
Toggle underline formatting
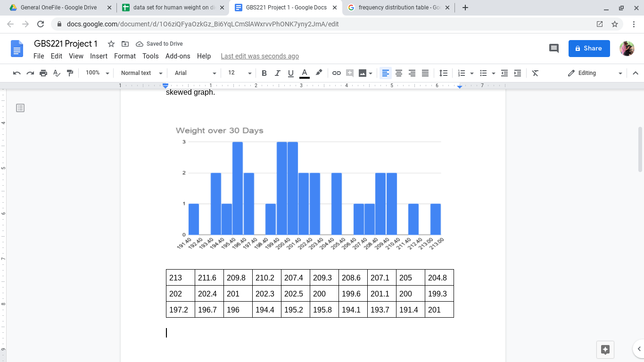click(x=290, y=73)
